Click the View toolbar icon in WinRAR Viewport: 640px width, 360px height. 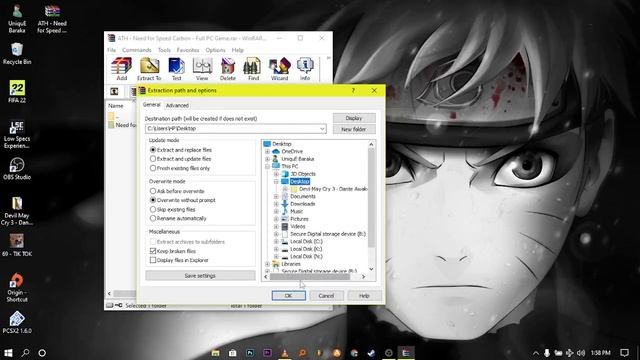(202, 69)
